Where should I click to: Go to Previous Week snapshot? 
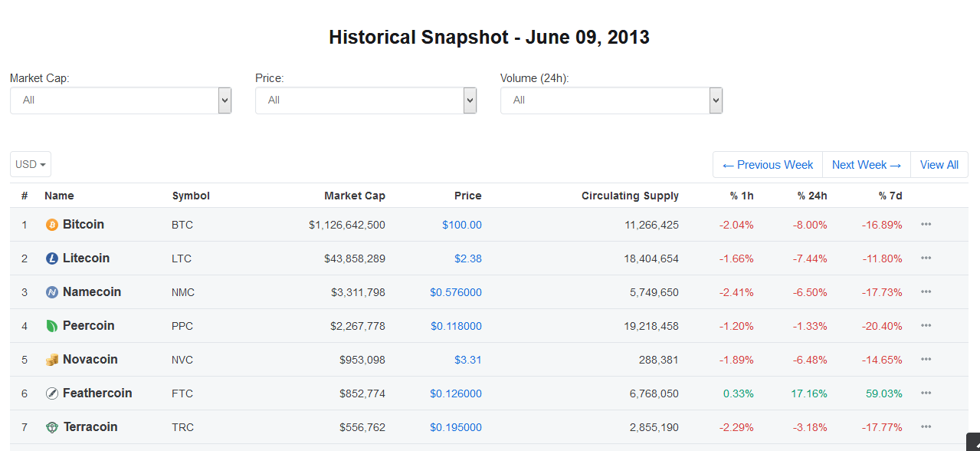point(767,165)
